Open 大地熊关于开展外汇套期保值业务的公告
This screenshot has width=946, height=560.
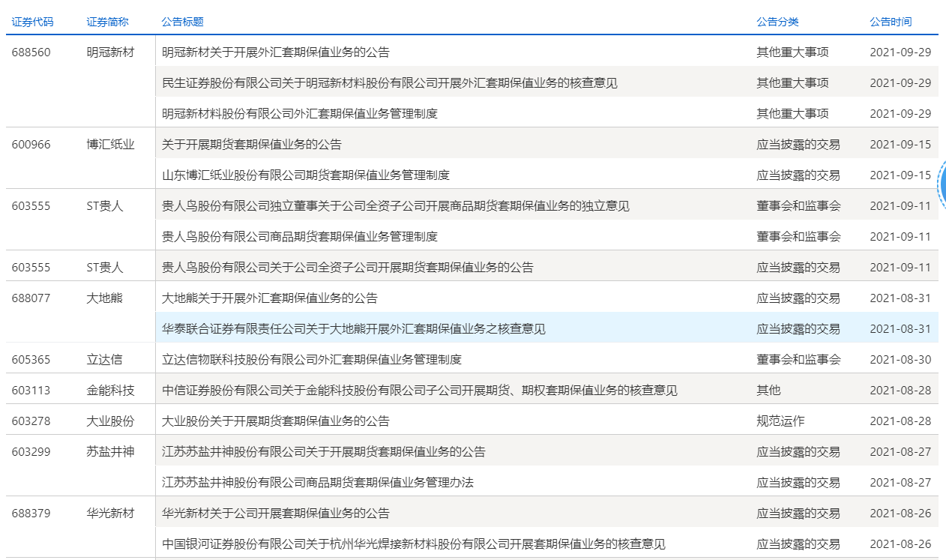(x=270, y=298)
